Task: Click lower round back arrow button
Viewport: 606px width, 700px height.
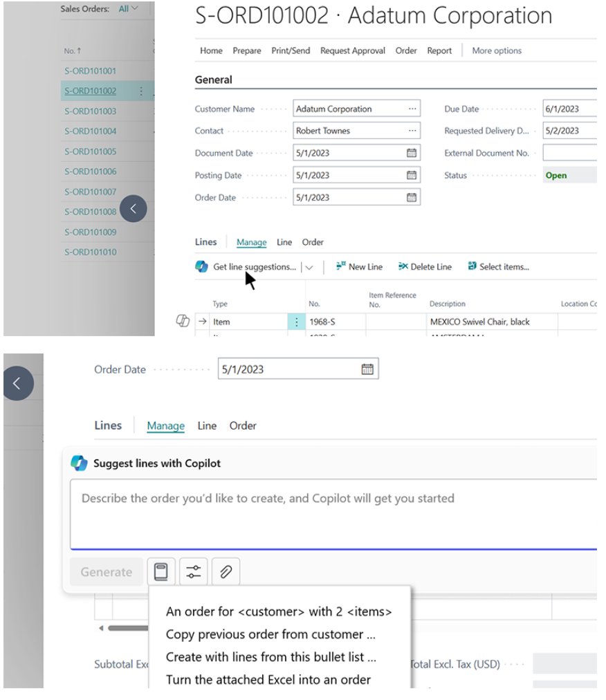Action: click(x=17, y=383)
